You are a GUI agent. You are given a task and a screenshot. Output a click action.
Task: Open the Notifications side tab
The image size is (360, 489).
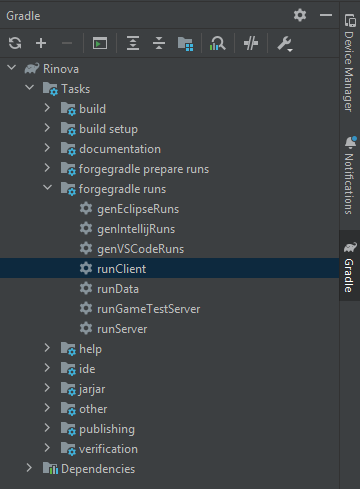pyautogui.click(x=349, y=176)
